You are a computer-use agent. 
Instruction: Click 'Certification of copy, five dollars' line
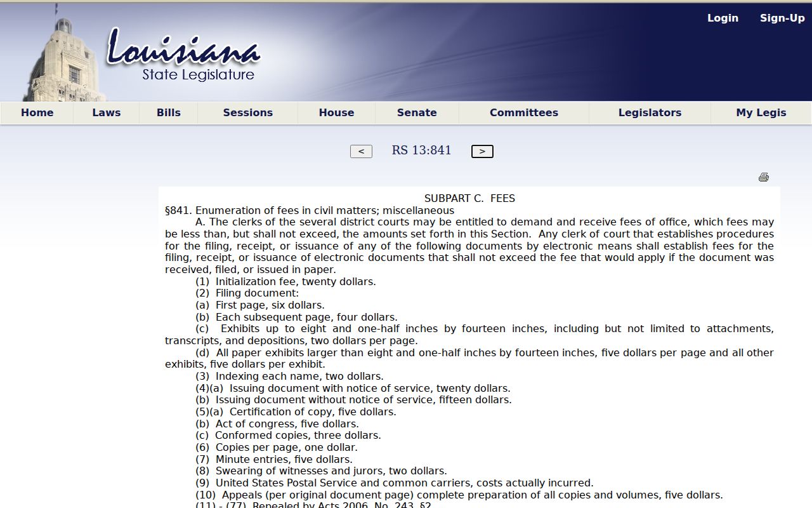coord(296,412)
